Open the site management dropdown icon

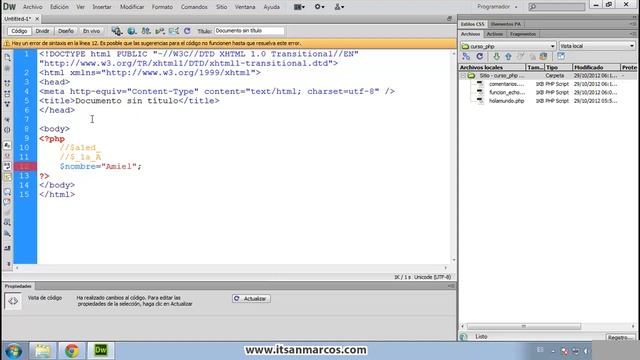[x=339, y=7]
